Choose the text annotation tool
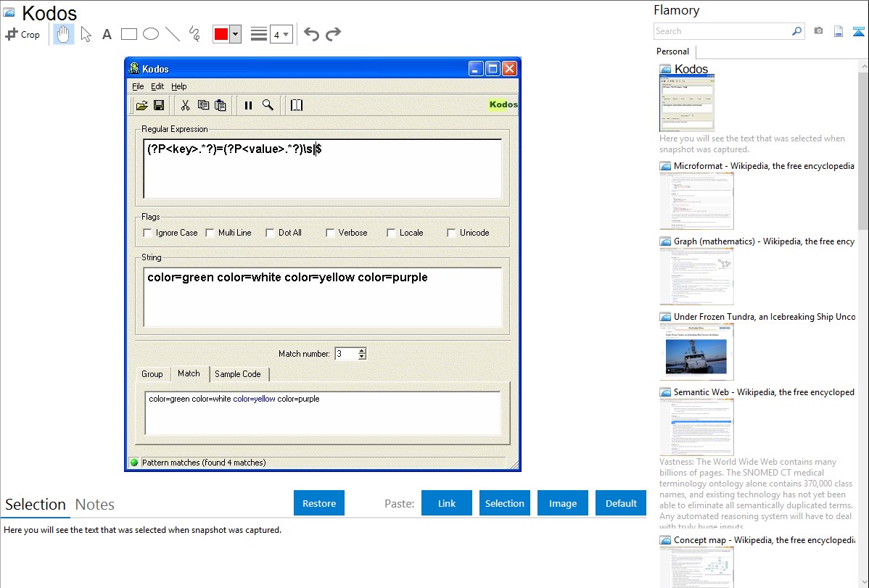 (x=107, y=34)
